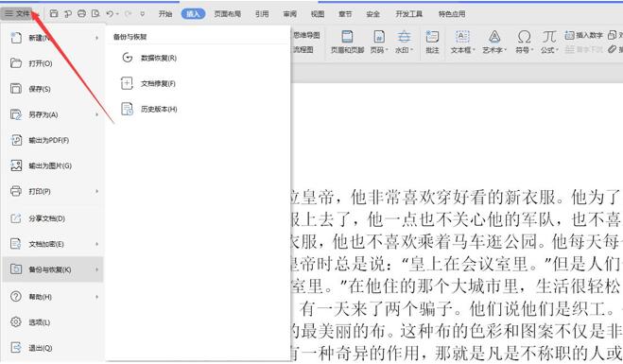Click the Print Preview quick access icon
Viewport: 623px width, 364px height.
pyautogui.click(x=95, y=13)
